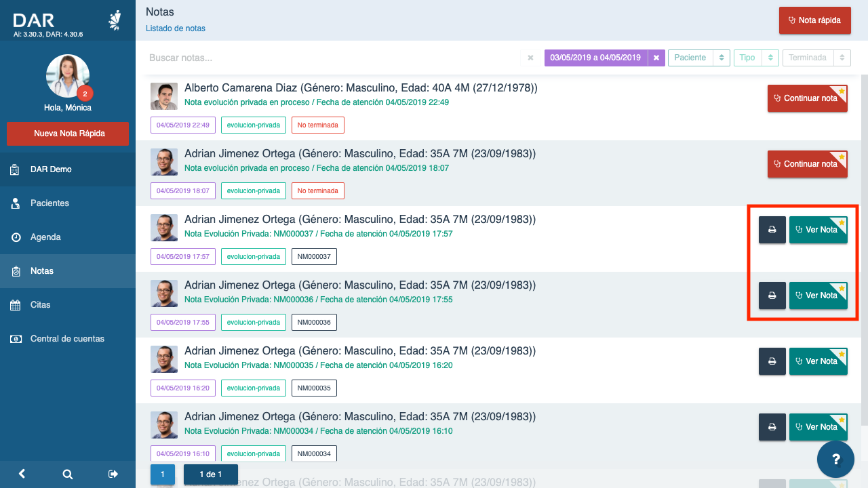Image resolution: width=868 pixels, height=488 pixels.
Task: Click the 04/05/2019 17:57 date tag
Action: 183,257
